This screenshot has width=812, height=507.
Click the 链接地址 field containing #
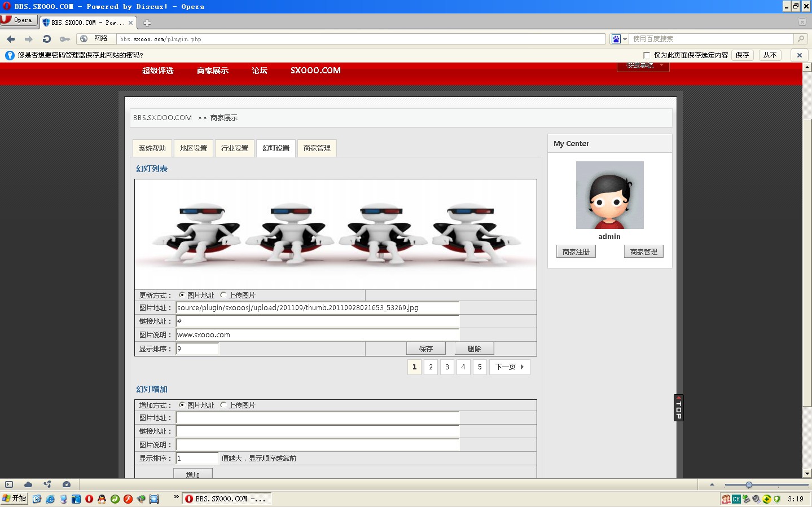coord(318,321)
